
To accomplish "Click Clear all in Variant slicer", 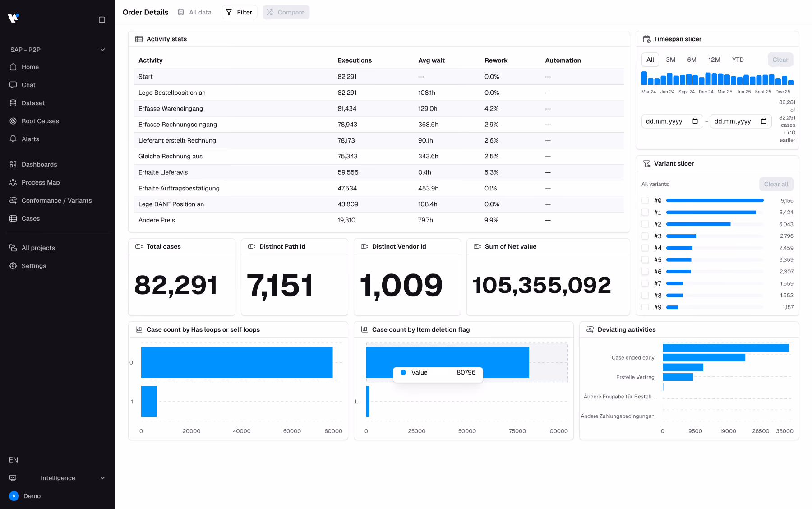I will (776, 184).
